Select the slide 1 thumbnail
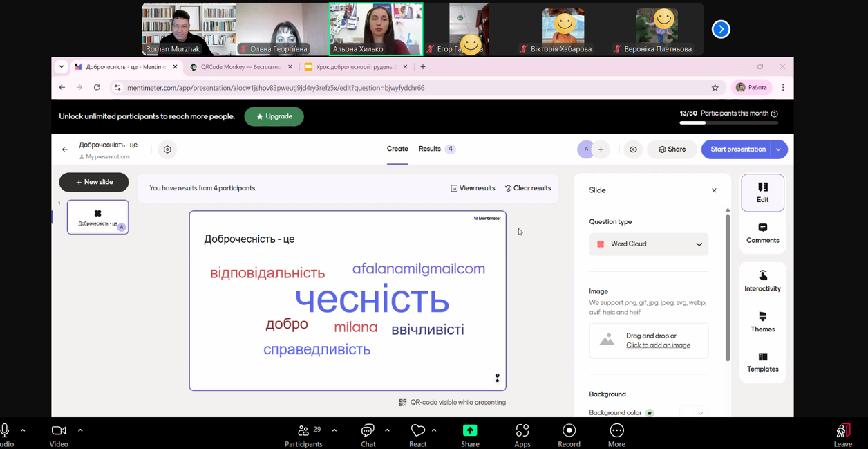 pos(97,217)
